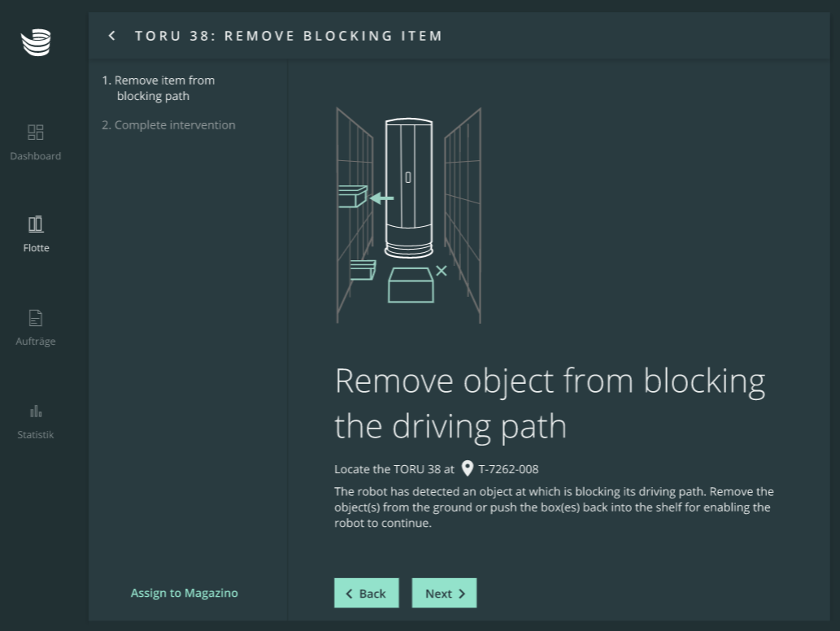The image size is (840, 631).
Task: Click the location pin icon
Action: pos(468,468)
